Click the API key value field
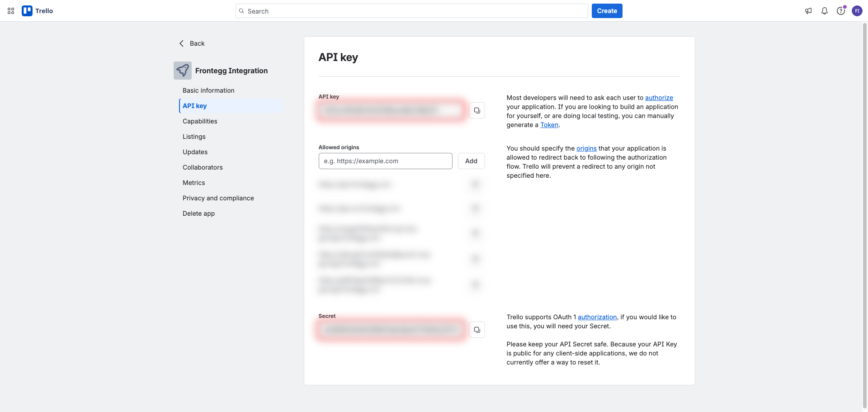The image size is (868, 412). point(392,110)
